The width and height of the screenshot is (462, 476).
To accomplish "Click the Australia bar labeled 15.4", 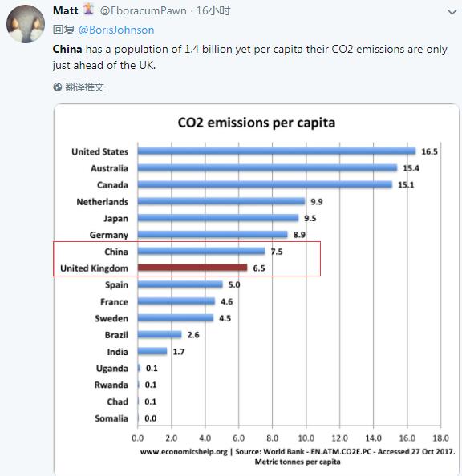I will (267, 167).
